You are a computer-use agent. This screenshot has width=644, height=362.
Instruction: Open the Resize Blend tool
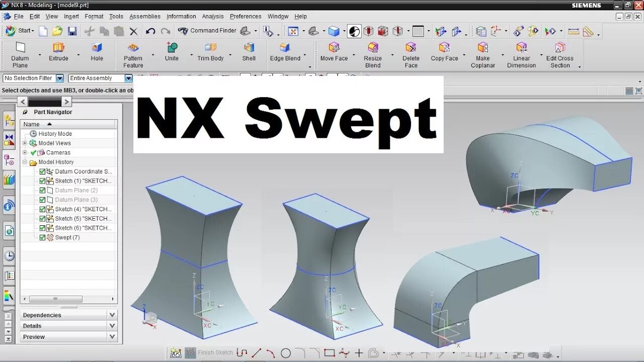tap(373, 48)
